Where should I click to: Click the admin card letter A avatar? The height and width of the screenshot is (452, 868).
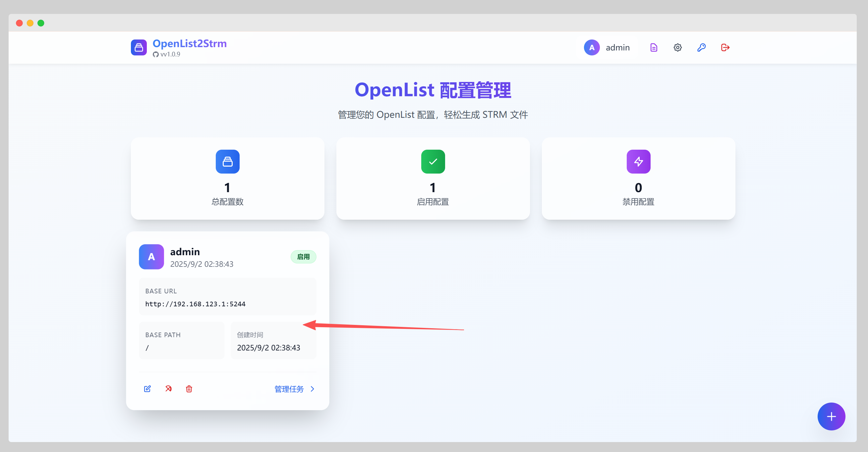(151, 257)
